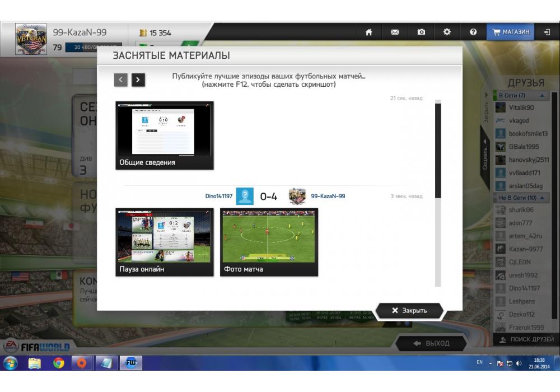The image size is (560, 392).
Task: Select the 'Социаль.' side tab
Action: click(x=485, y=156)
